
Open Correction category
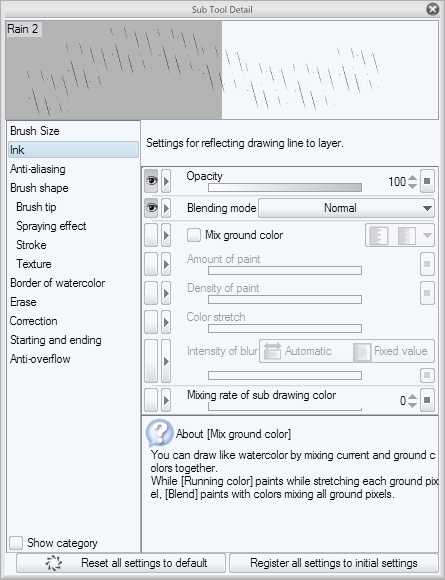point(73,321)
